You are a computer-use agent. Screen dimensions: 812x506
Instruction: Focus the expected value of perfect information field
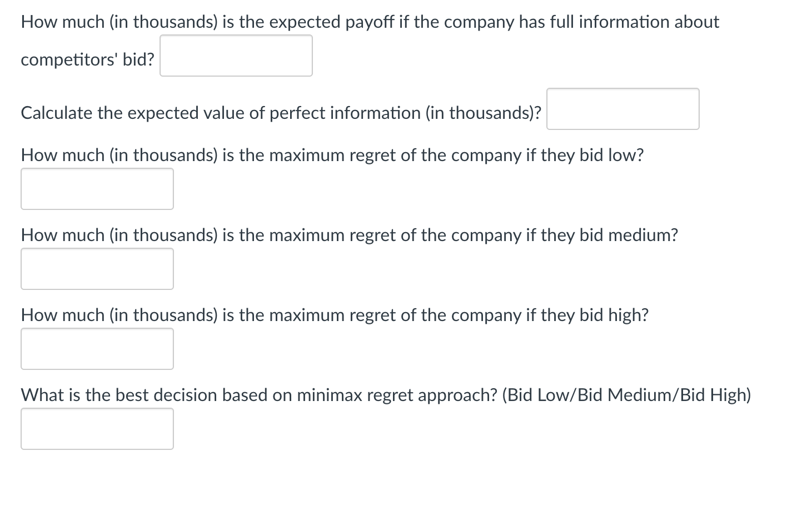click(x=622, y=109)
